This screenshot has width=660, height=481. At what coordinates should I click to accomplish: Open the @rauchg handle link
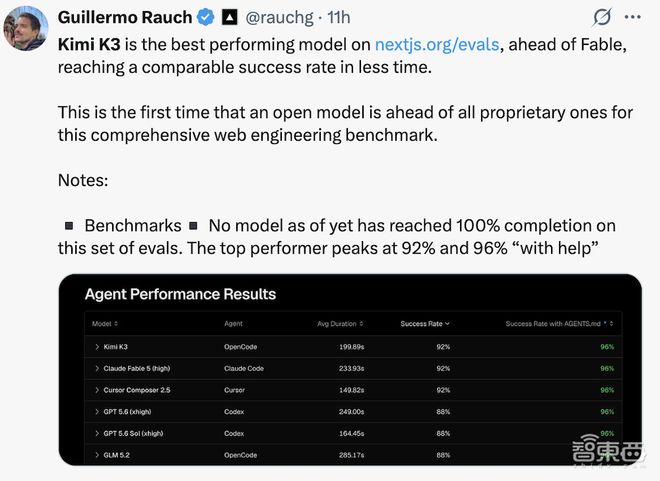[x=279, y=18]
